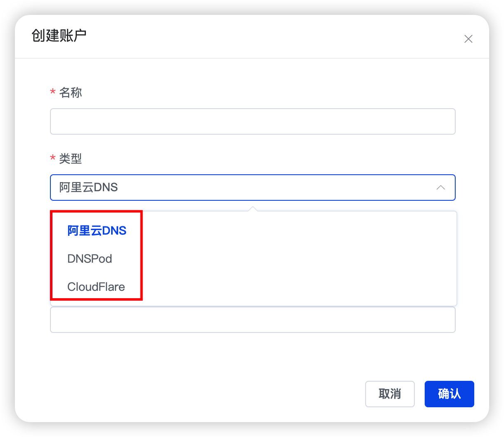504x437 pixels.
Task: Click the X icon in dialog header
Action: (468, 38)
